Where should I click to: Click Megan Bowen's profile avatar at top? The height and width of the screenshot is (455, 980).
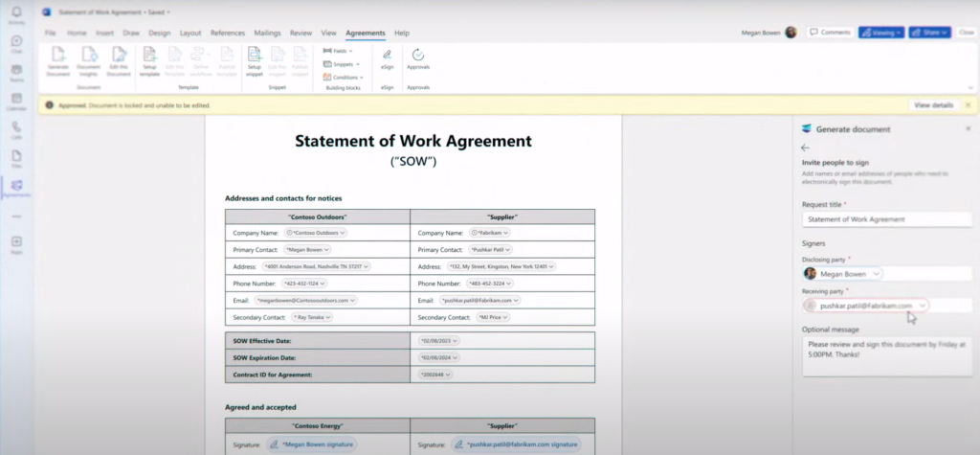point(791,33)
